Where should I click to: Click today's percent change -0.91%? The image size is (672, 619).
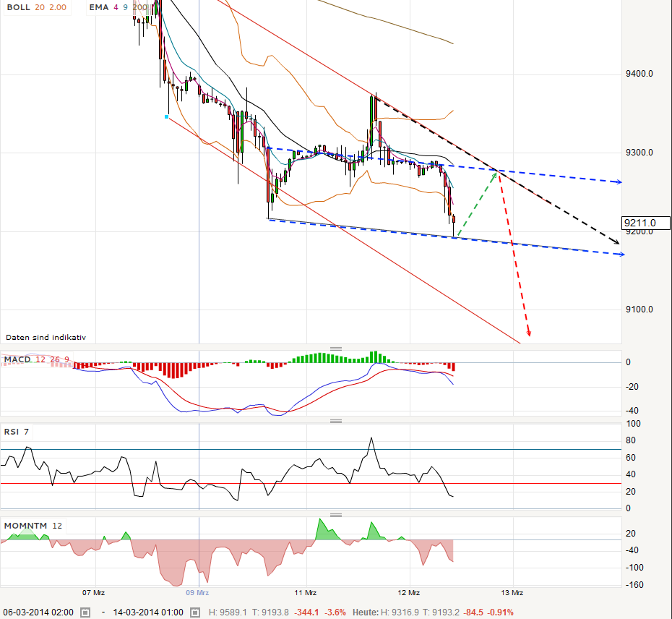click(x=501, y=612)
